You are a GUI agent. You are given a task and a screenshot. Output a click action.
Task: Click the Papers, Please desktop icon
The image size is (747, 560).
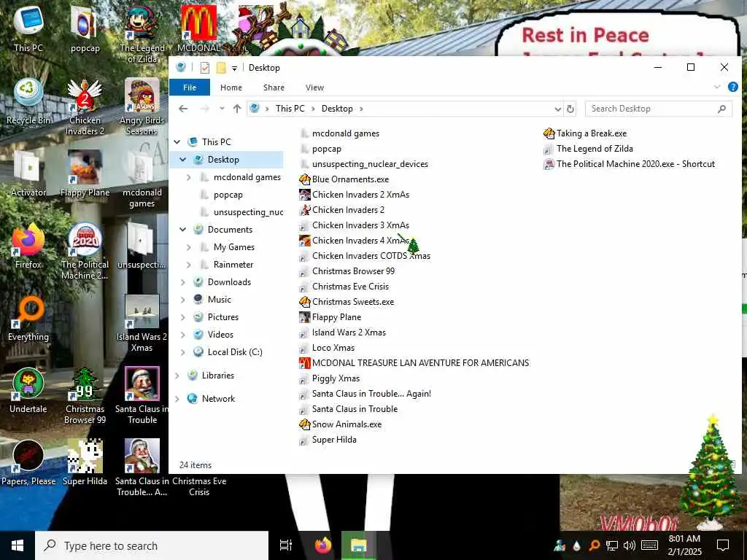point(28,463)
